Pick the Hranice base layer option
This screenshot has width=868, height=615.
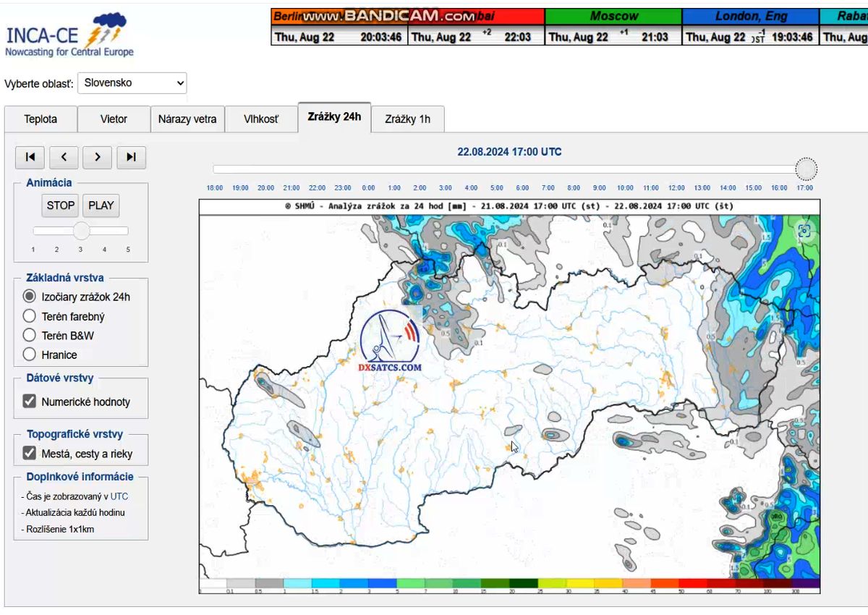[x=30, y=355]
